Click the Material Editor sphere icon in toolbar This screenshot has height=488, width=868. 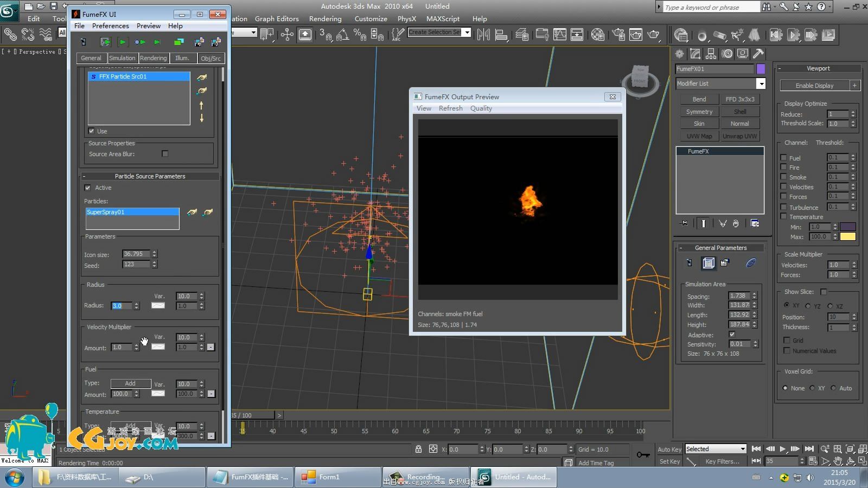[598, 35]
